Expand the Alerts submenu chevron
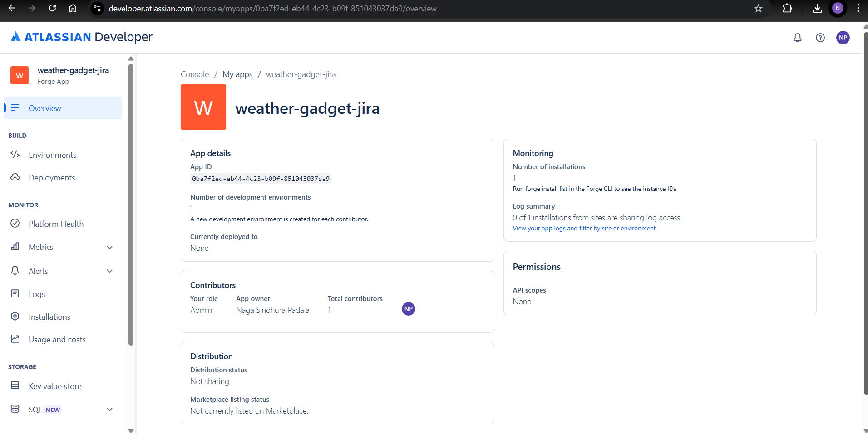The image size is (868, 434). [x=109, y=271]
